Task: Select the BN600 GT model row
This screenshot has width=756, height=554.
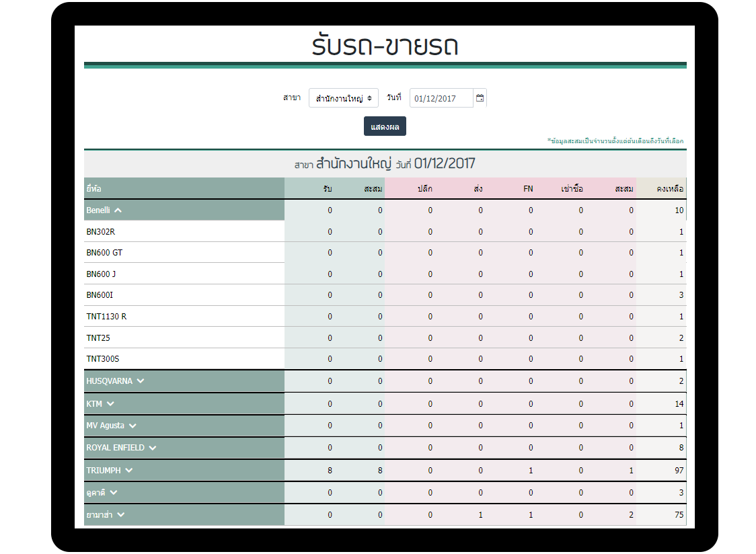Action: click(104, 253)
